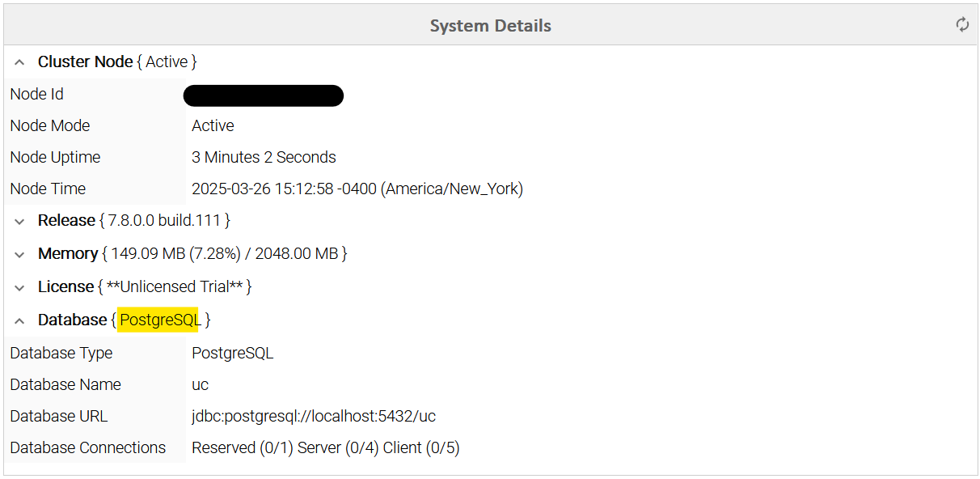Click the System Details title bar

490,25
